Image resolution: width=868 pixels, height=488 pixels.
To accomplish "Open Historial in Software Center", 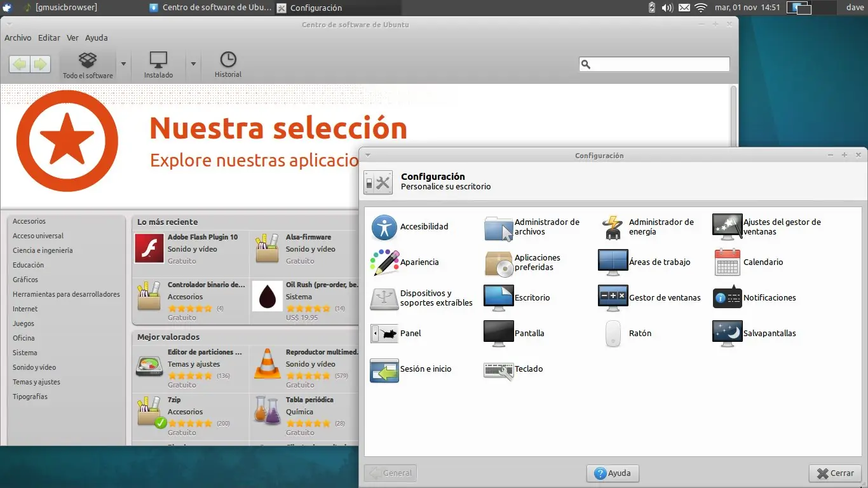I will pos(228,65).
